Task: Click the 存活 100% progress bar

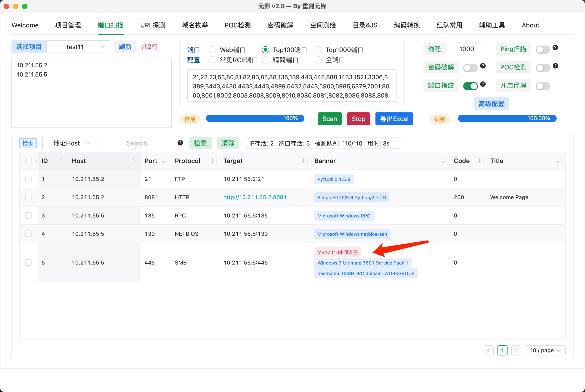Action: tap(255, 118)
